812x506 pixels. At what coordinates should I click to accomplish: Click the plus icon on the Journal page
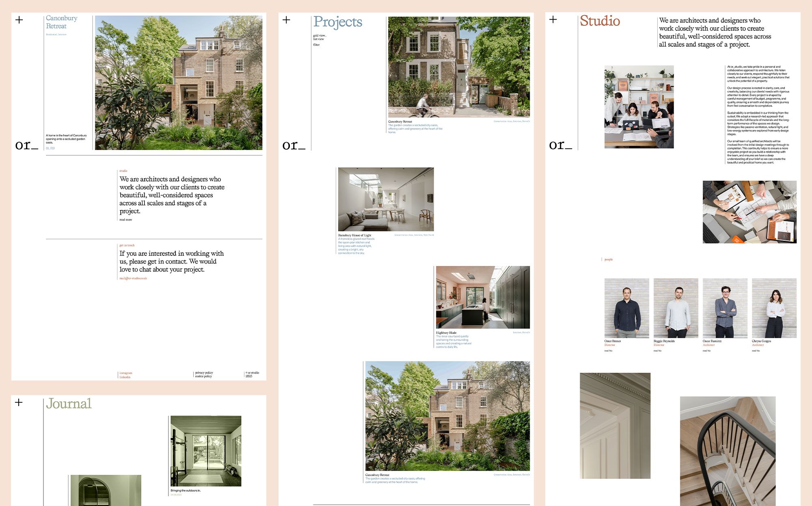click(x=19, y=402)
